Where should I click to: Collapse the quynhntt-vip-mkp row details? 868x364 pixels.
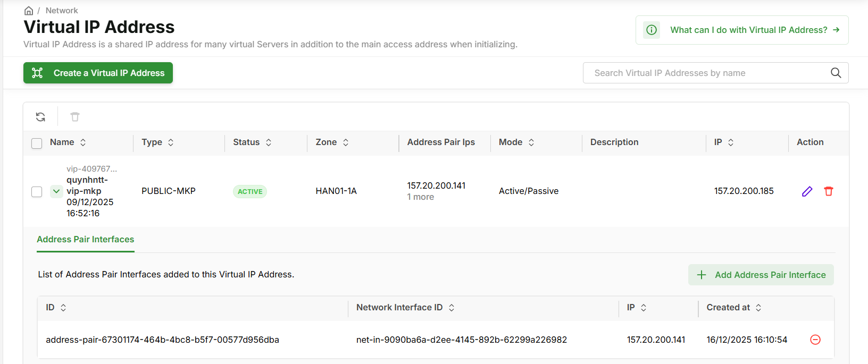pos(56,191)
